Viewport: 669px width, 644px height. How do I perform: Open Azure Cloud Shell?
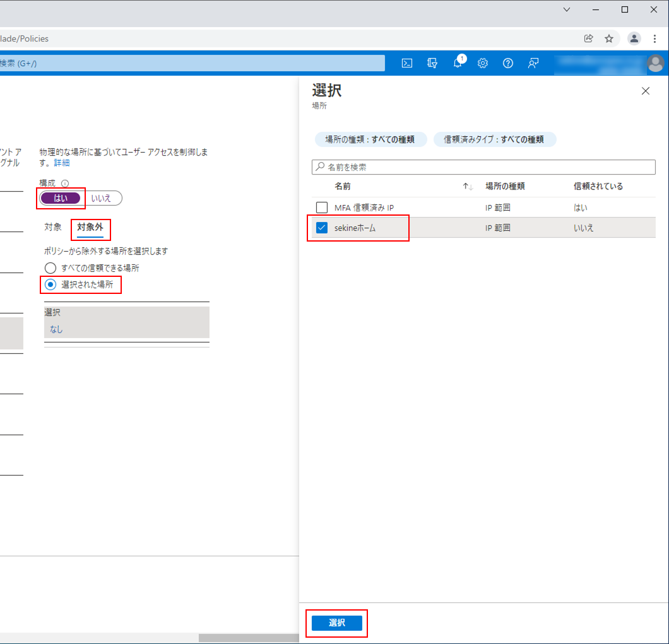pyautogui.click(x=407, y=63)
